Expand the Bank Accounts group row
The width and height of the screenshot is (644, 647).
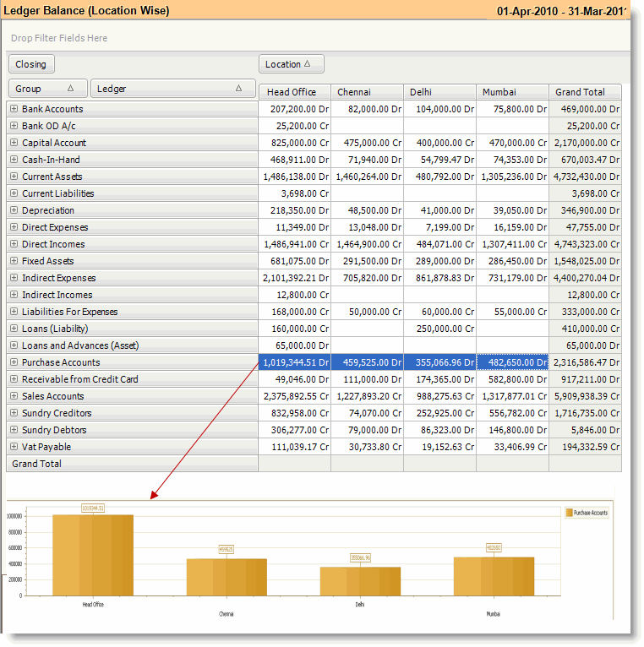(x=14, y=109)
